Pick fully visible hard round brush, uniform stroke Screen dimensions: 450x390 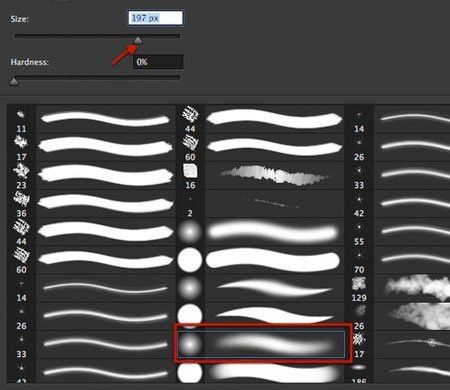(260, 260)
